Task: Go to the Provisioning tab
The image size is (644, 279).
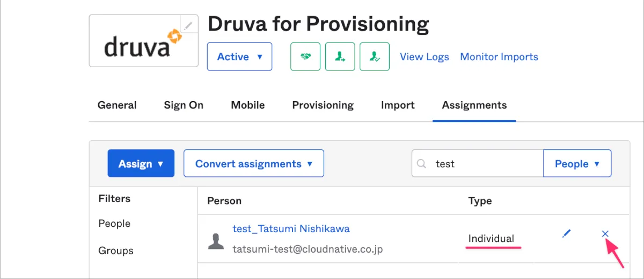Action: [x=323, y=105]
